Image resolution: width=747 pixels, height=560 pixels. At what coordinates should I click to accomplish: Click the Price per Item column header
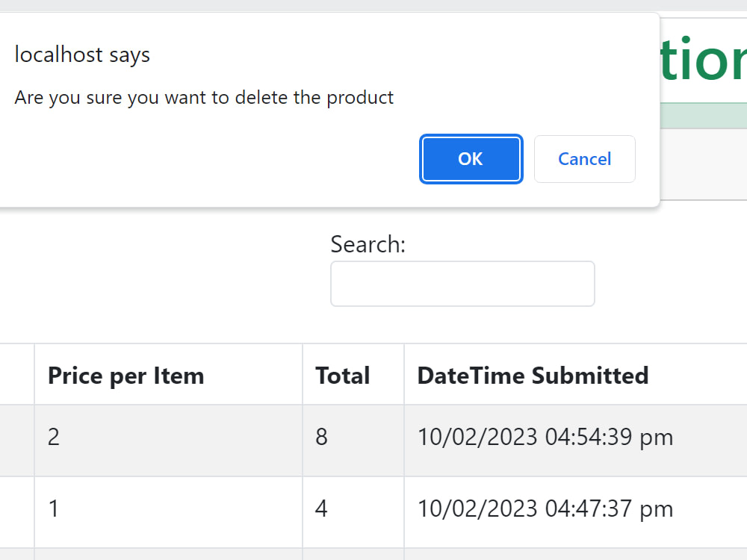125,375
